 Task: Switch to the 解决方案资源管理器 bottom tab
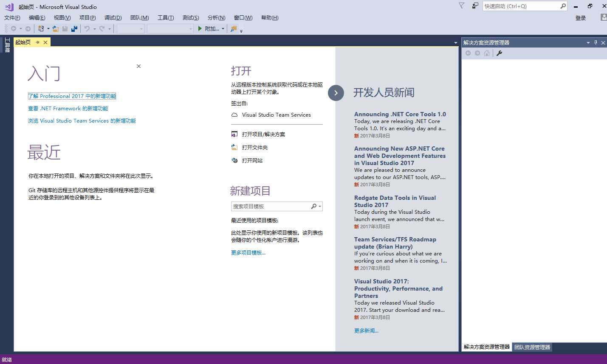(x=487, y=347)
